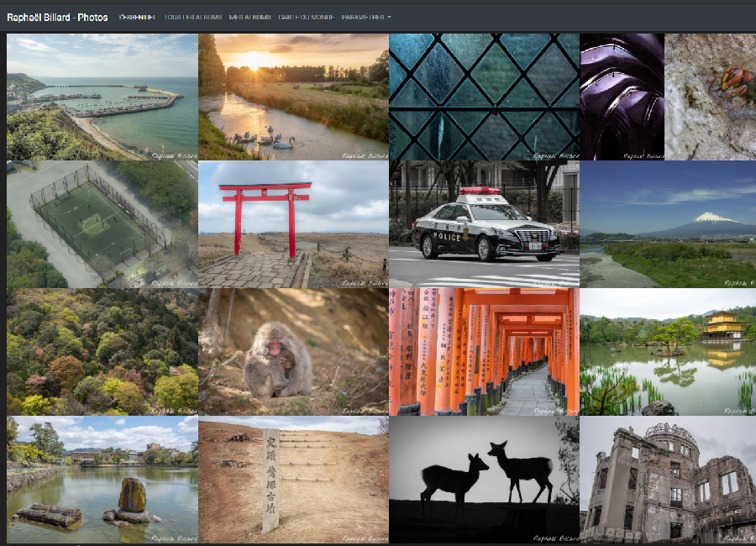Go to the L'essentiel tab
Screen dimensions: 756x546
click(137, 17)
